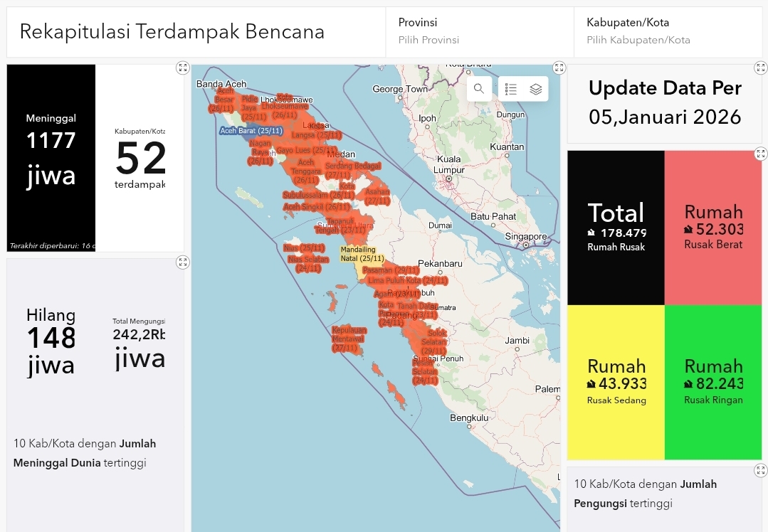768x532 pixels.
Task: Click the 52 Kabupaten/Kota terdampak indicator
Action: click(140, 158)
